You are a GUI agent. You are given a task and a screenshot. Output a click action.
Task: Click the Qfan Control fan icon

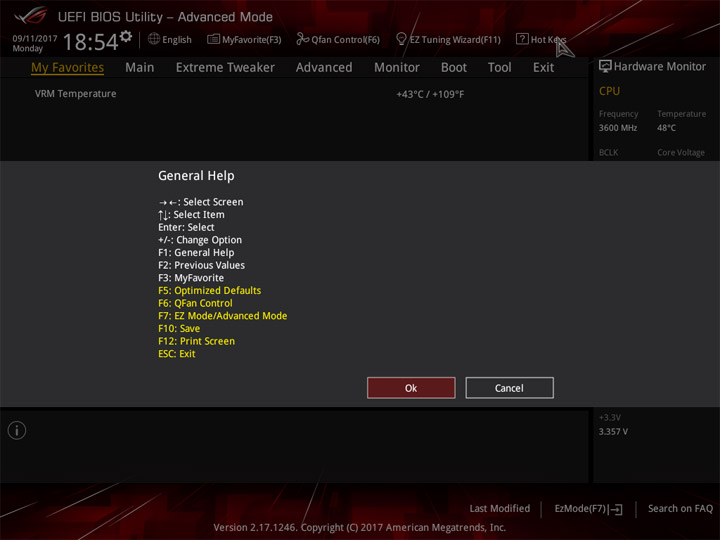[302, 39]
